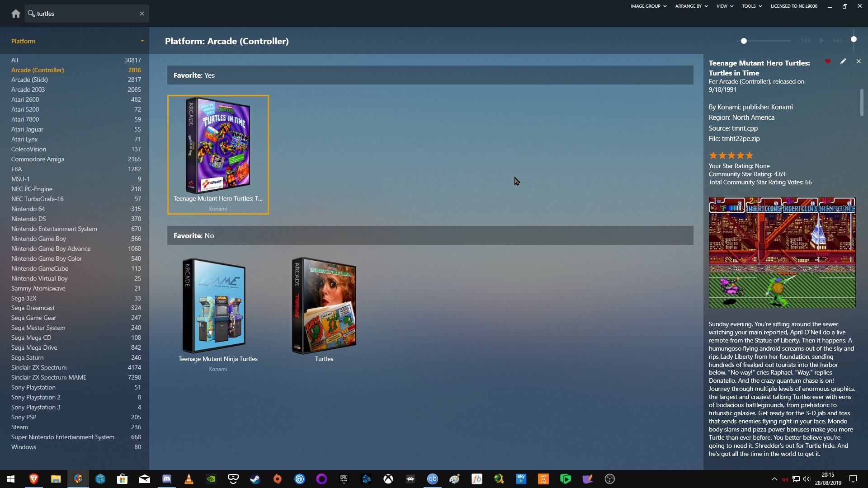Open Windows Start menu
868x488 pixels.
tap(11, 479)
